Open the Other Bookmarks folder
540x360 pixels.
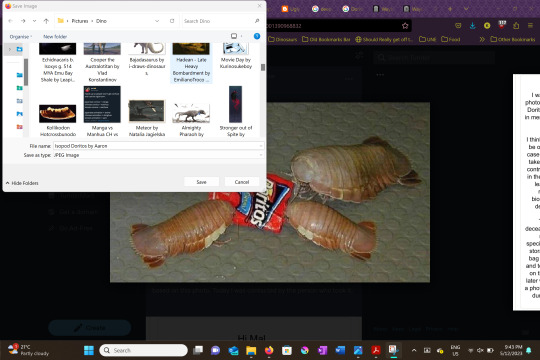512,39
